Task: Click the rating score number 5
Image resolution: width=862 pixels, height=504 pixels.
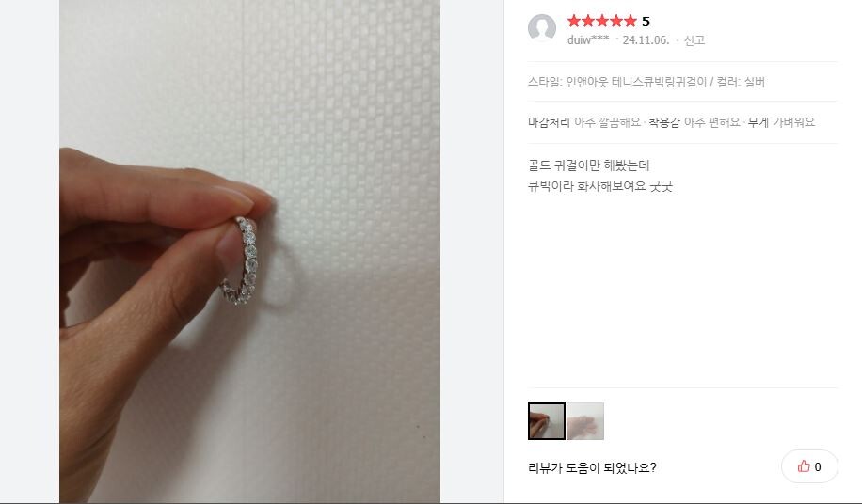Action: click(646, 22)
